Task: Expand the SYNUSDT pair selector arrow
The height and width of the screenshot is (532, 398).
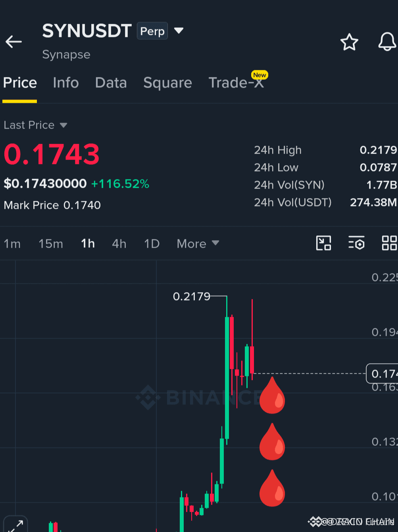Action: [x=179, y=31]
